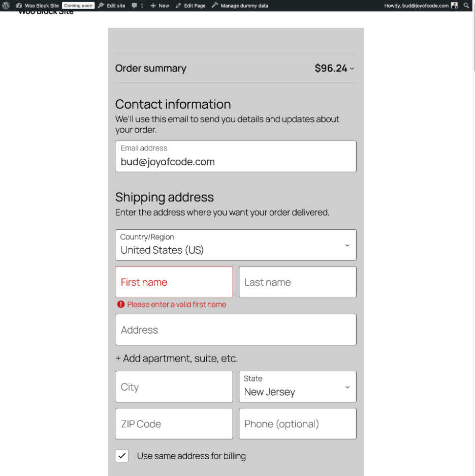Click the error alert icon beside first name warning

[120, 304]
